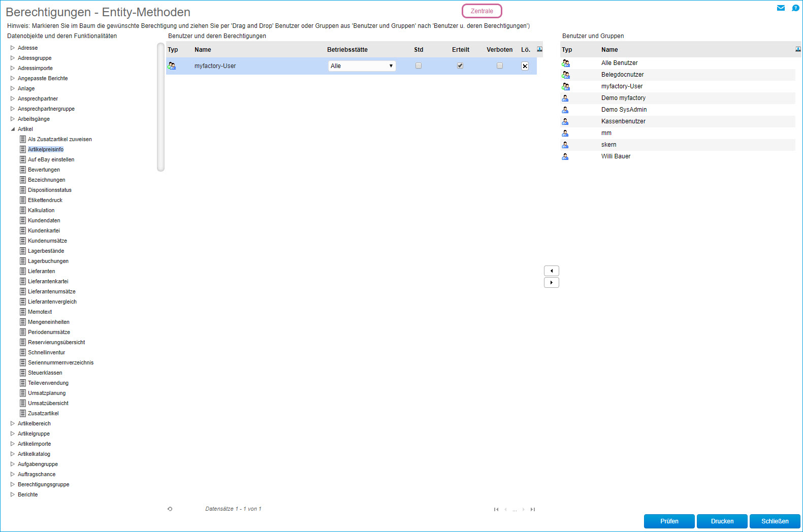Collapse the Artikel tree node

click(13, 129)
